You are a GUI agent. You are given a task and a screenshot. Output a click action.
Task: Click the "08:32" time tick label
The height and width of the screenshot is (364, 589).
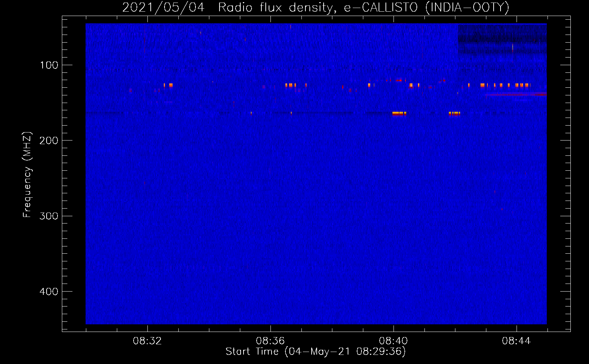[147, 341]
